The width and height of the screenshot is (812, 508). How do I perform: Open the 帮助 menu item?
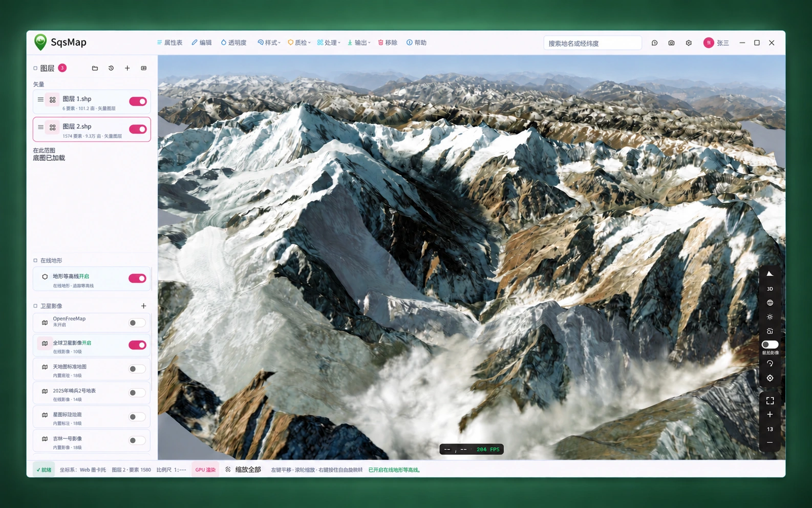(x=416, y=43)
